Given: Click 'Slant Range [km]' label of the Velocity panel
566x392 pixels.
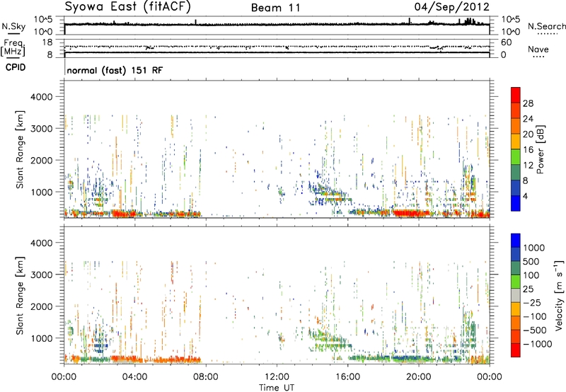Looking at the screenshot, I should click(x=20, y=295).
